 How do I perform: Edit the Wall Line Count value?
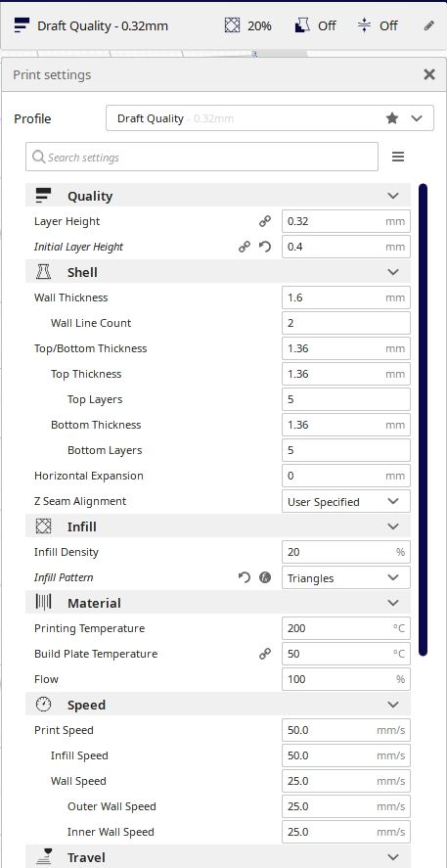346,323
